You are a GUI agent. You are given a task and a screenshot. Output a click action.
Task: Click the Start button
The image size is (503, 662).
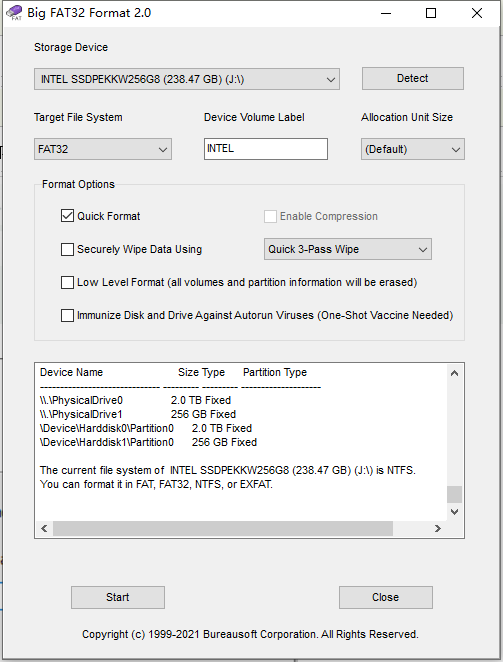[118, 597]
